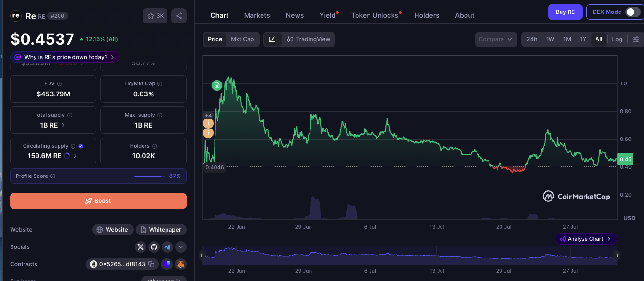Switch to the Token Unlocks tab

[x=375, y=15]
